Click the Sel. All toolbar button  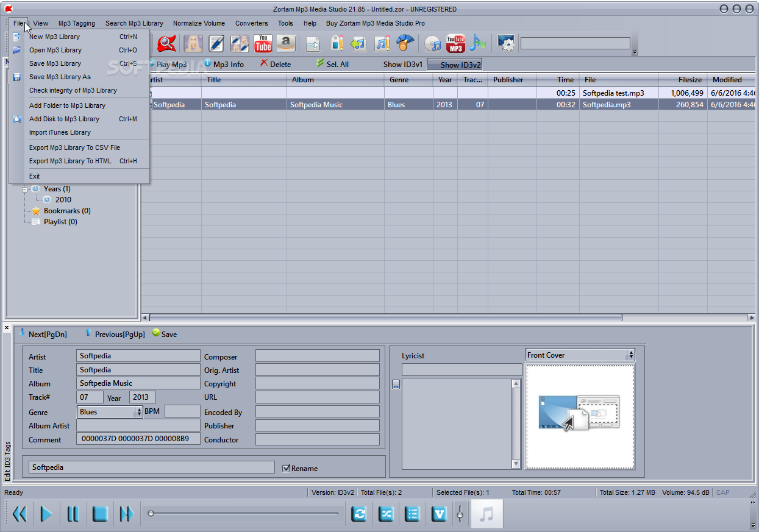tap(332, 64)
